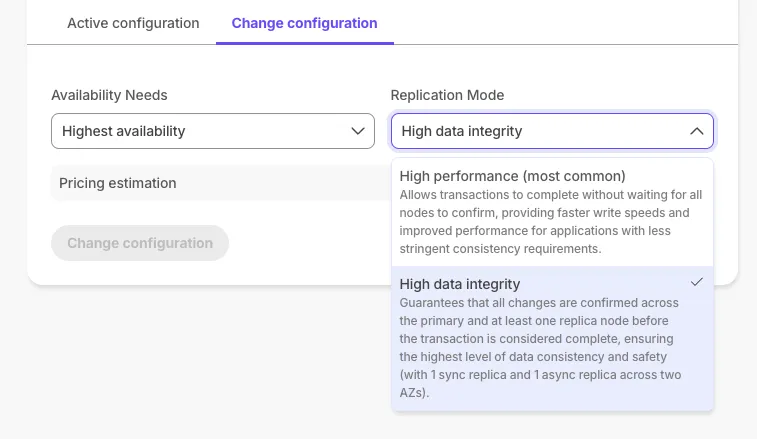Choose High performance (most common) option
Screen dimensions: 757x439
(552, 212)
